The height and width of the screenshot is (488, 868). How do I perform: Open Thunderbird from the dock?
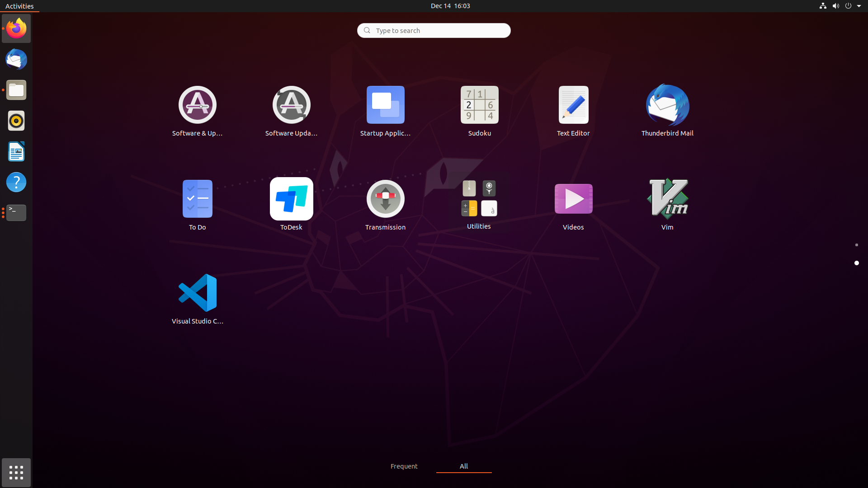16,59
